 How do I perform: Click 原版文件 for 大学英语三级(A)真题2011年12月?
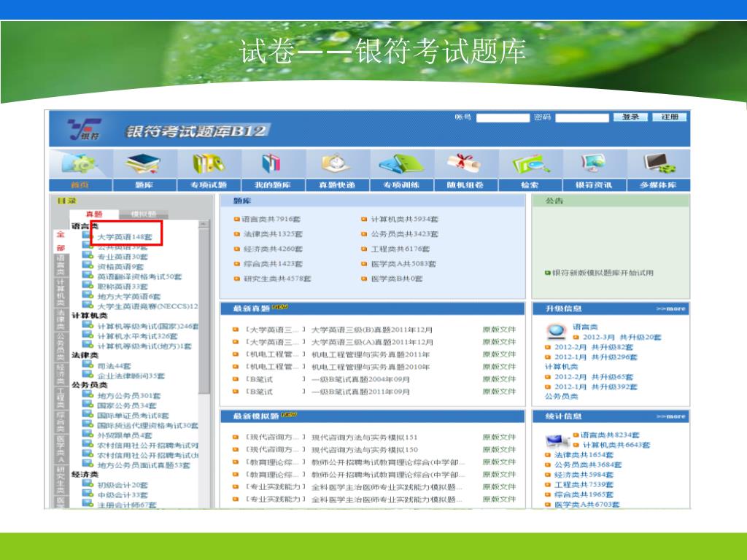pyautogui.click(x=499, y=342)
